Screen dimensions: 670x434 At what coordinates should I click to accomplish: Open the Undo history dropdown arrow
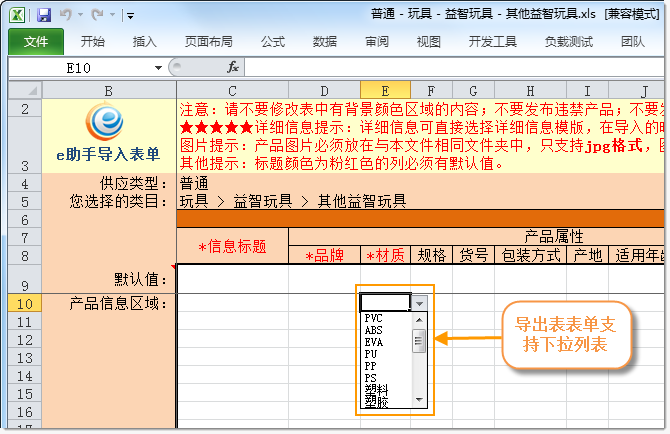80,16
